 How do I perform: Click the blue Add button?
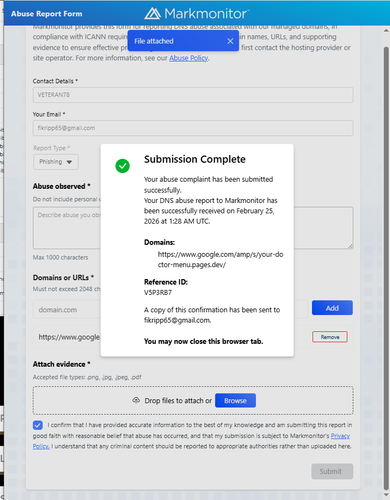[332, 308]
